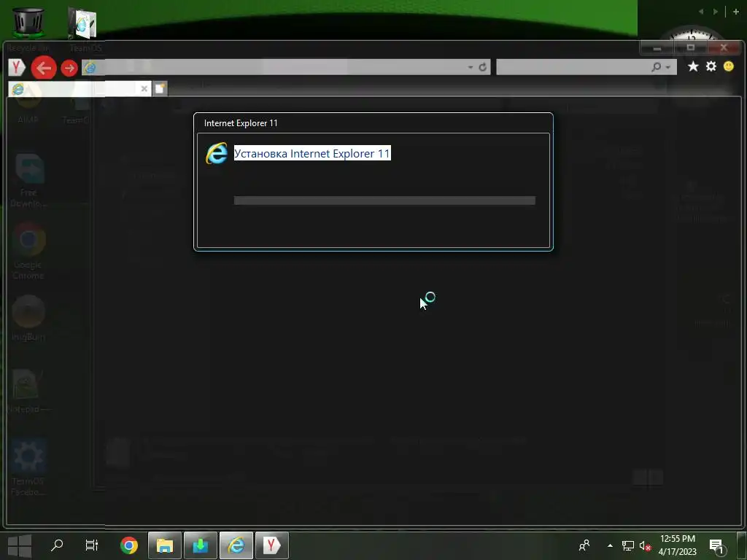Switch to Internet Explorer taskbar button

coord(236,545)
